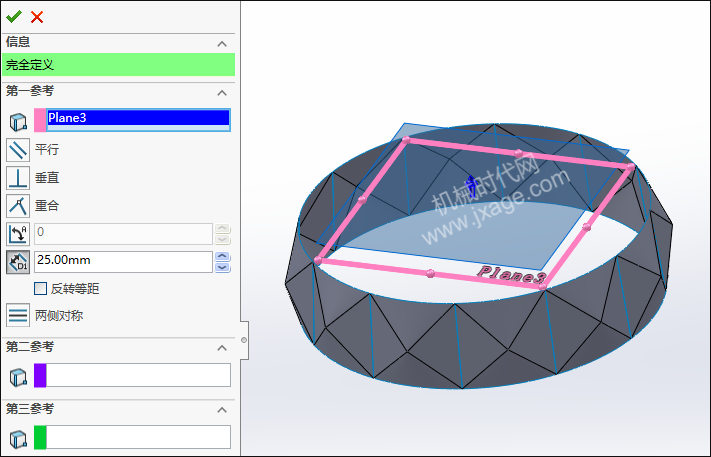Collapse the 信息 section
711x457 pixels.
pyautogui.click(x=222, y=44)
